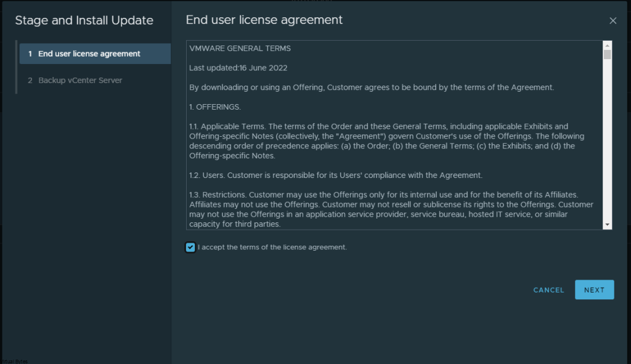Click the 1.2 Users compliance sentence
Screen dimensions: 631x364
point(336,176)
